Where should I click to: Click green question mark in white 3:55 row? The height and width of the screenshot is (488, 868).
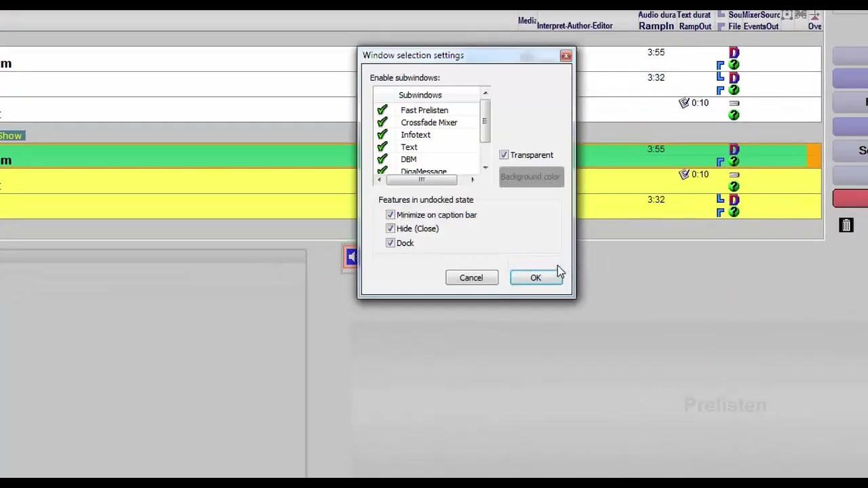734,65
